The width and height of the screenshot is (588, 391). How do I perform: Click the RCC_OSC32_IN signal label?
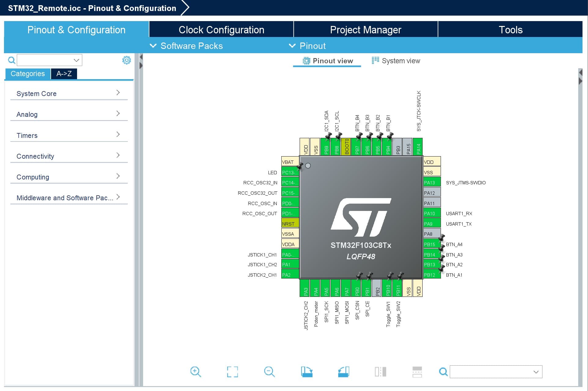pyautogui.click(x=260, y=183)
